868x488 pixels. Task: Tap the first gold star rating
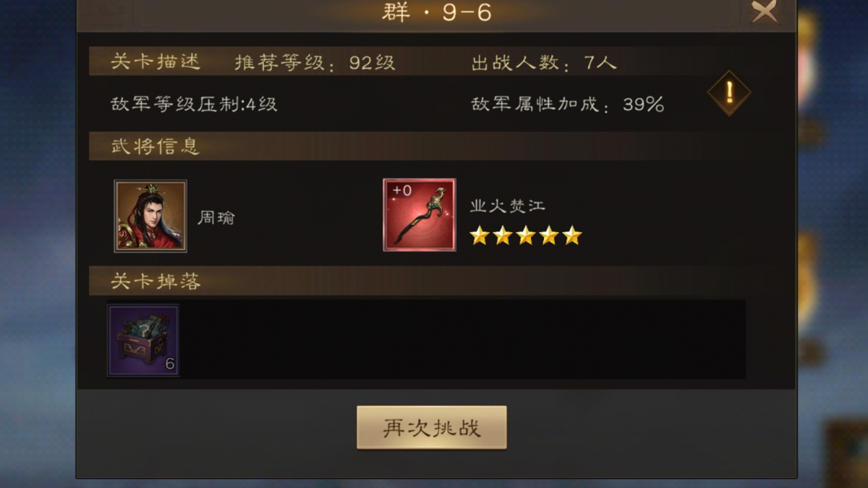(480, 236)
